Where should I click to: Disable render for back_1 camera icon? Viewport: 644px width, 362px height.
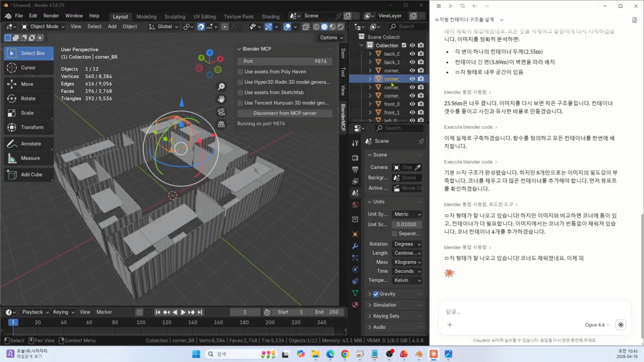[x=421, y=62]
